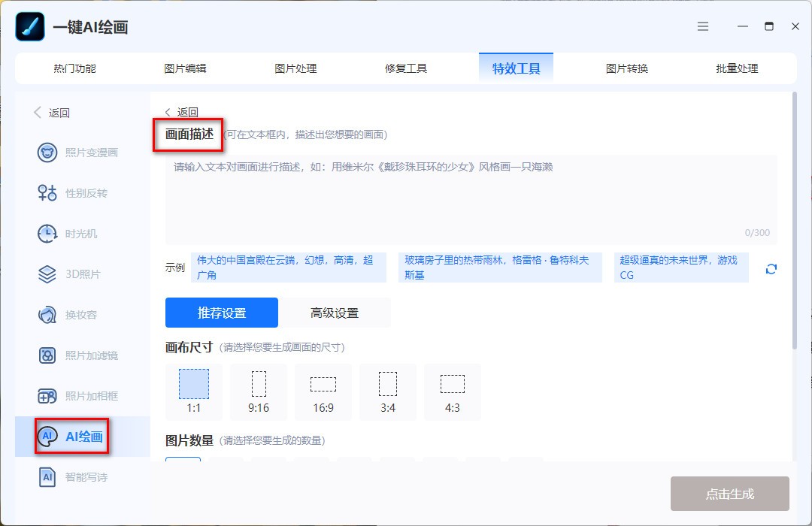Choose the 16:9 aspect ratio

click(323, 391)
